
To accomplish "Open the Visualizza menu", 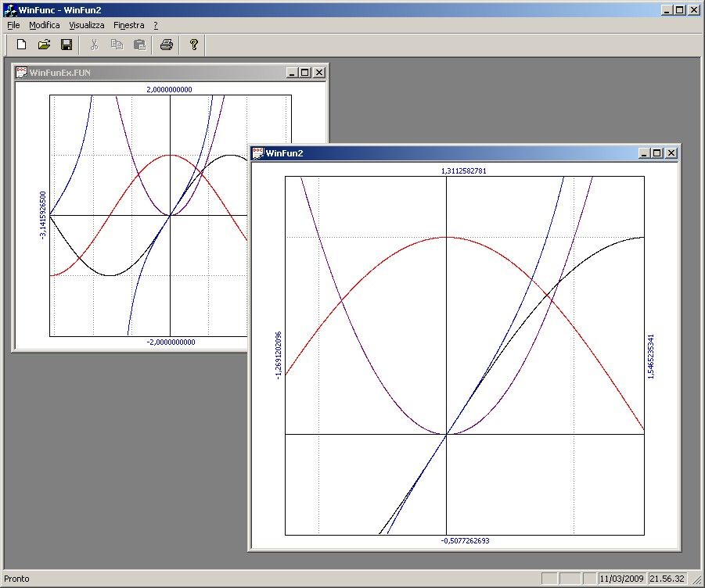I will click(x=87, y=25).
